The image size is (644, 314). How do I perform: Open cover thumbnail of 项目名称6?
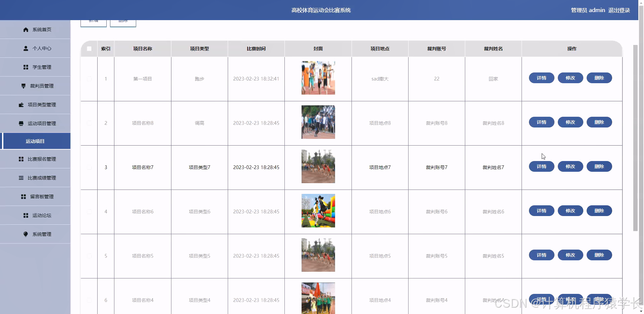click(x=318, y=211)
